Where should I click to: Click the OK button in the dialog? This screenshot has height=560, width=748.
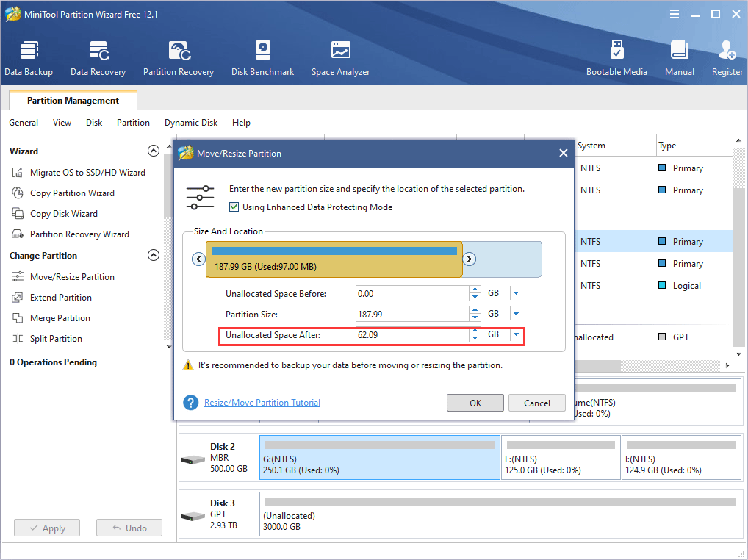475,403
